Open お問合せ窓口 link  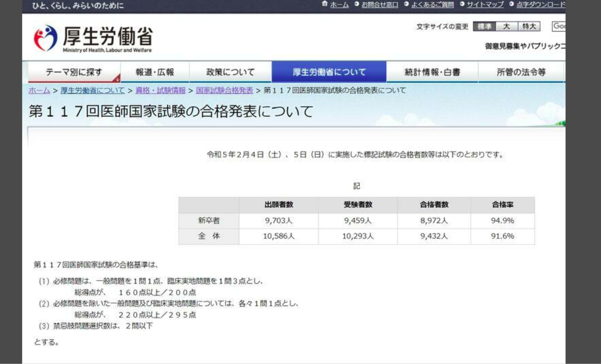point(380,4)
